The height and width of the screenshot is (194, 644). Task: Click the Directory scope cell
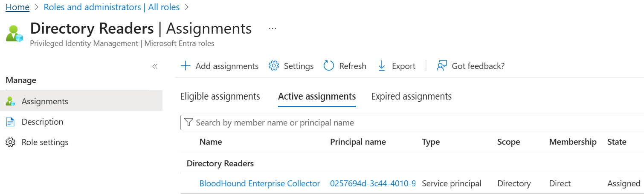[x=514, y=184]
